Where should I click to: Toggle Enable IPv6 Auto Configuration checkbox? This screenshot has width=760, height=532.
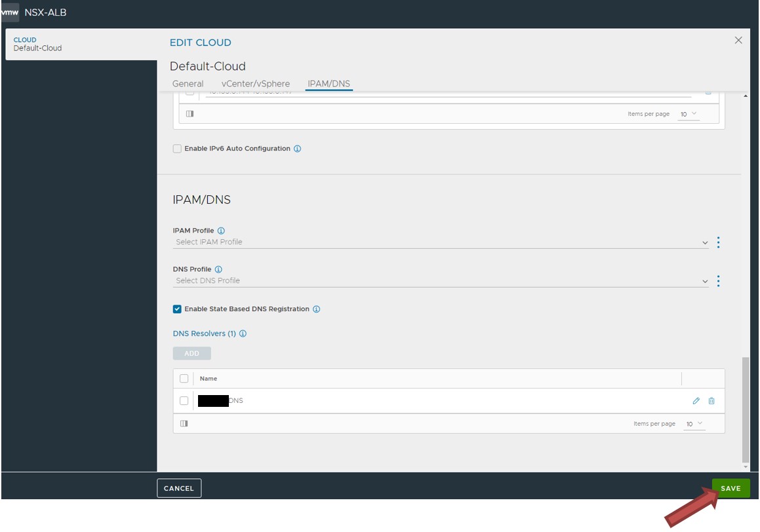[178, 149]
